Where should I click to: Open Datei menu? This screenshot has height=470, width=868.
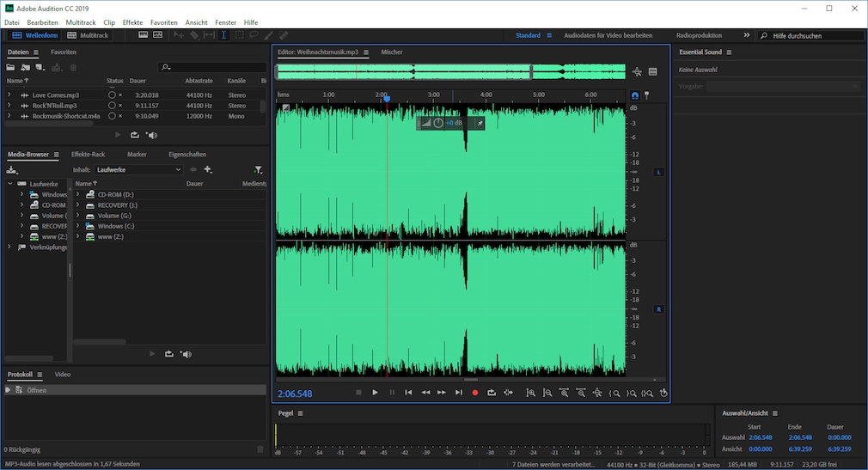tap(12, 22)
